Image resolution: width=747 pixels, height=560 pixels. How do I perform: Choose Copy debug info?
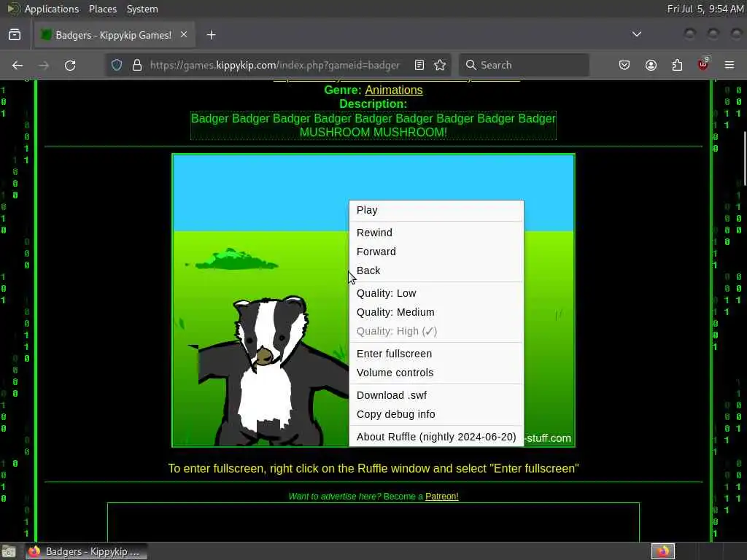(x=436, y=414)
